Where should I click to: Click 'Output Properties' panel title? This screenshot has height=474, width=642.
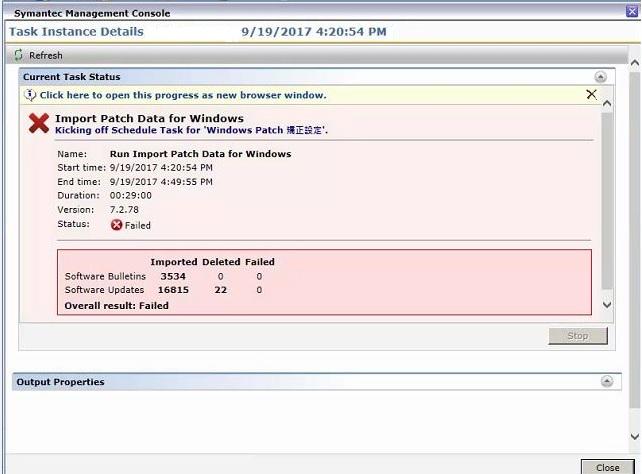click(x=61, y=382)
